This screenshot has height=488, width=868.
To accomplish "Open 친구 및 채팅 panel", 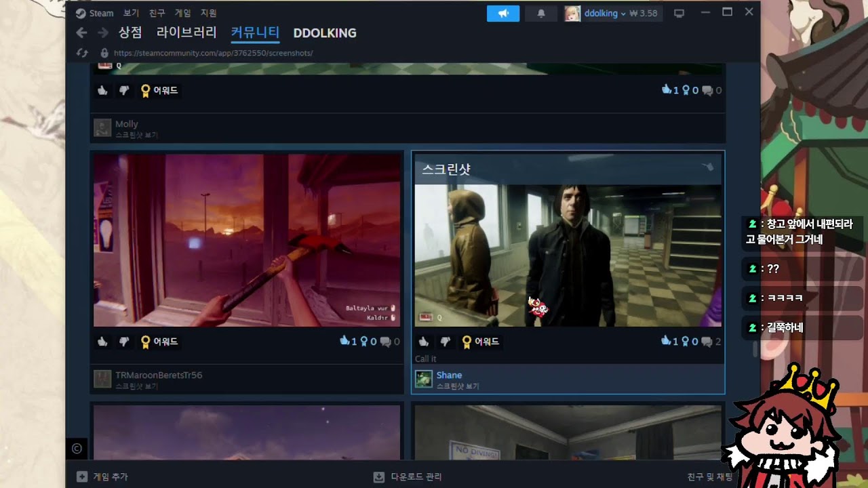I will [710, 476].
